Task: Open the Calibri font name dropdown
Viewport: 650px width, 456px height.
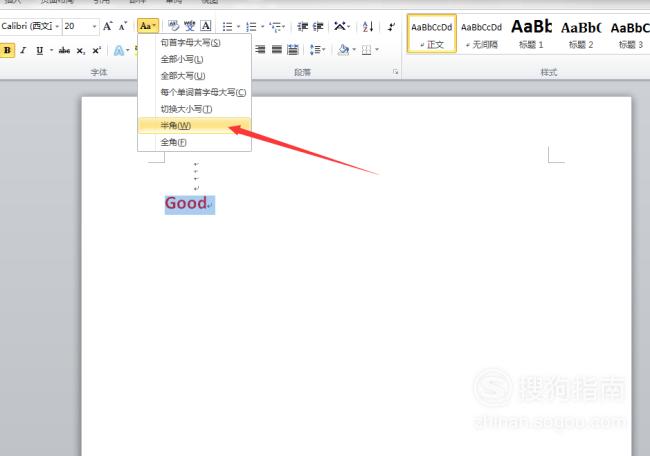Action: (x=57, y=27)
